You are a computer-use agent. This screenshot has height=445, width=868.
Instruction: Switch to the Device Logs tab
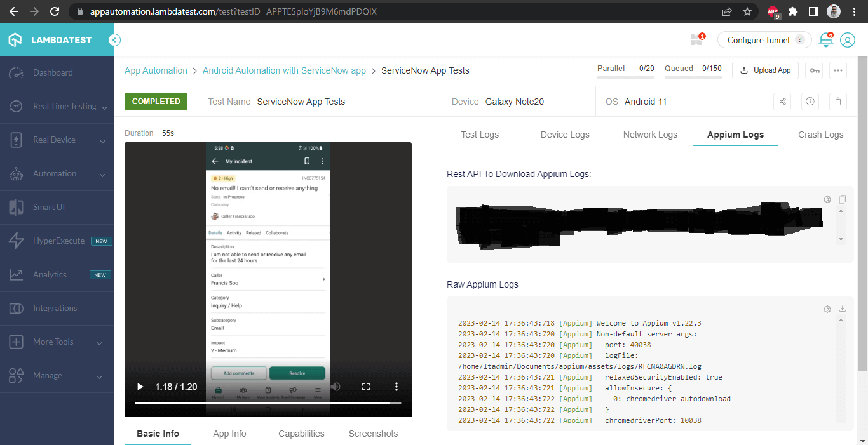click(x=564, y=135)
